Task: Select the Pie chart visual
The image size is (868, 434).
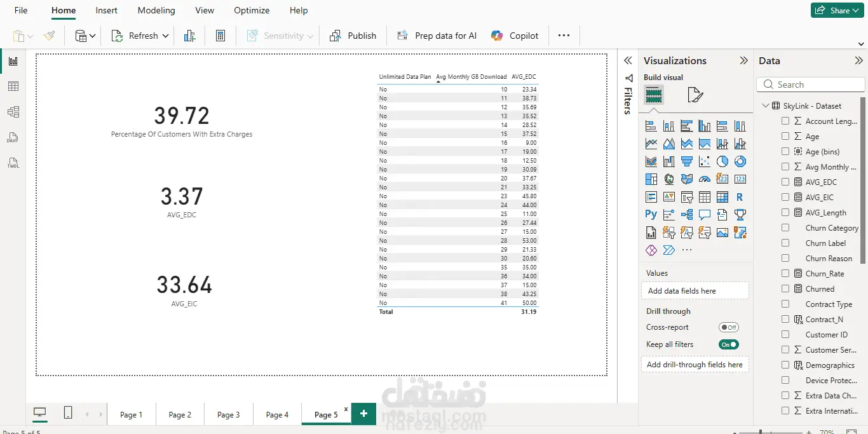Action: tap(722, 161)
